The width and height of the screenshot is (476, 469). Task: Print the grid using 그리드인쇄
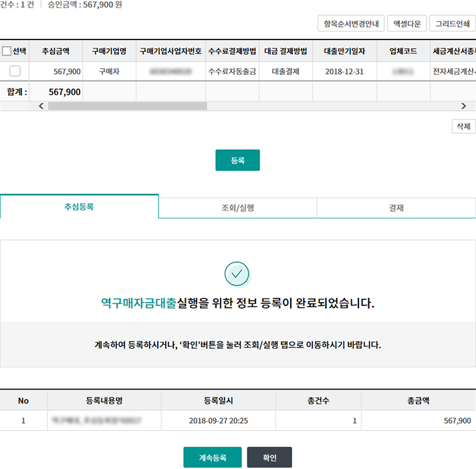coord(452,24)
